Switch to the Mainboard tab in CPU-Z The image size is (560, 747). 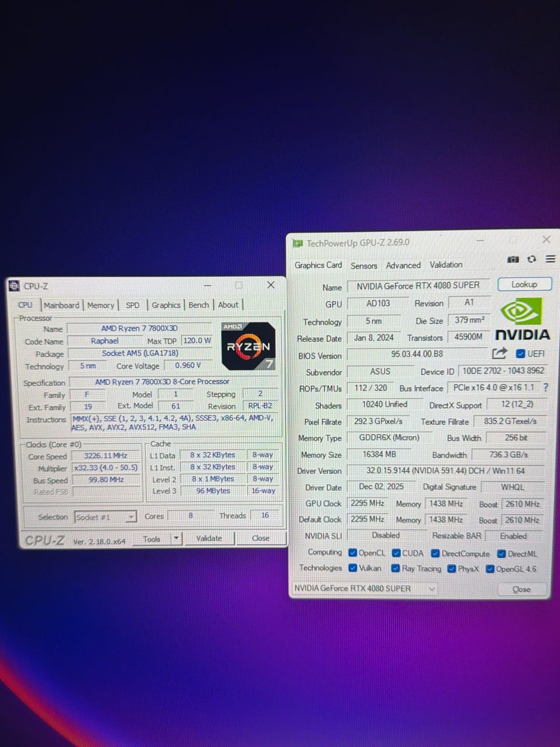tap(61, 305)
